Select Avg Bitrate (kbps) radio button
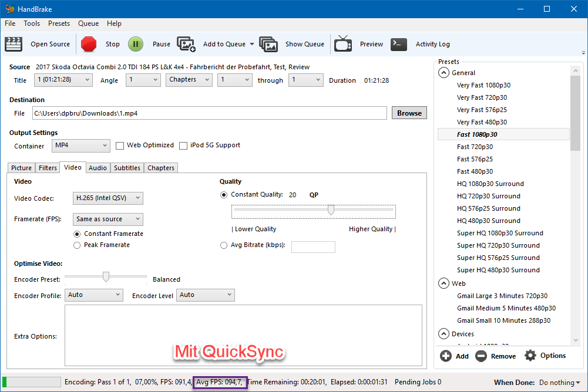Screen dimensions: 588x392 224,245
